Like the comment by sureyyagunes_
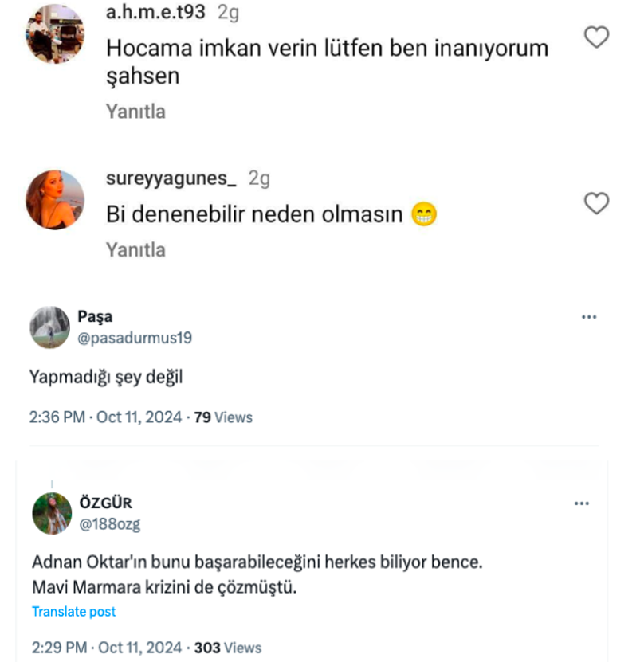 click(596, 203)
